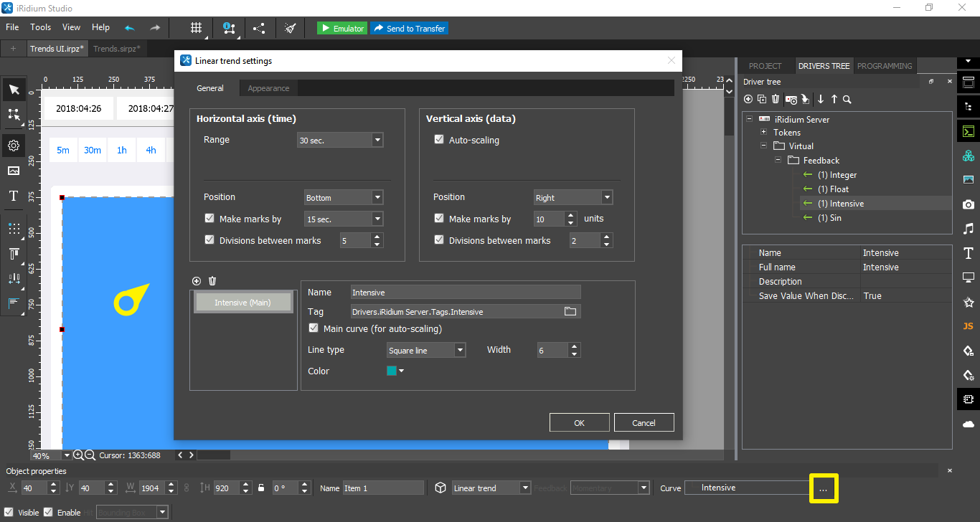Launch the Emulator
This screenshot has height=522, width=980.
pyautogui.click(x=342, y=28)
